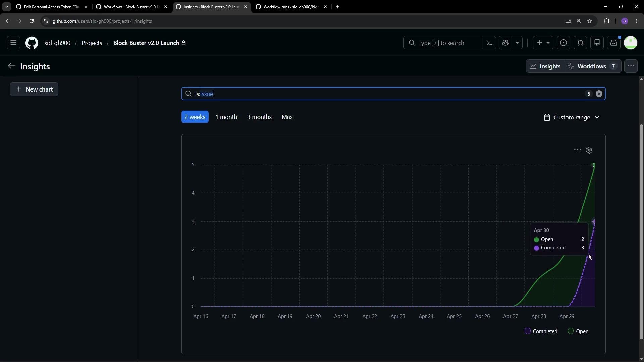This screenshot has height=362, width=644.
Task: Expand the Copilot dropdown arrow
Action: tap(517, 43)
